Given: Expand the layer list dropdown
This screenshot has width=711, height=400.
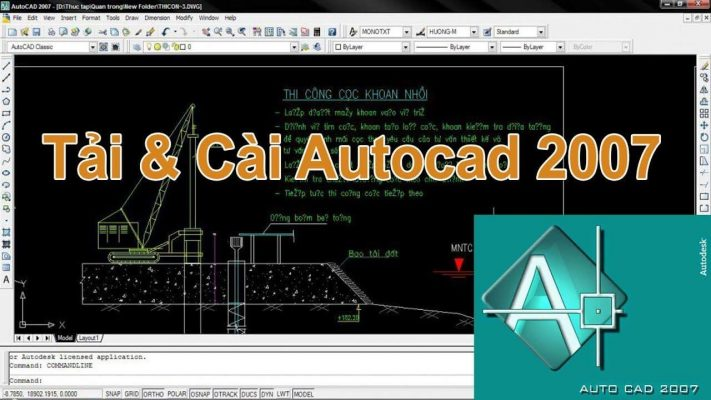Looking at the screenshot, I should [x=294, y=47].
